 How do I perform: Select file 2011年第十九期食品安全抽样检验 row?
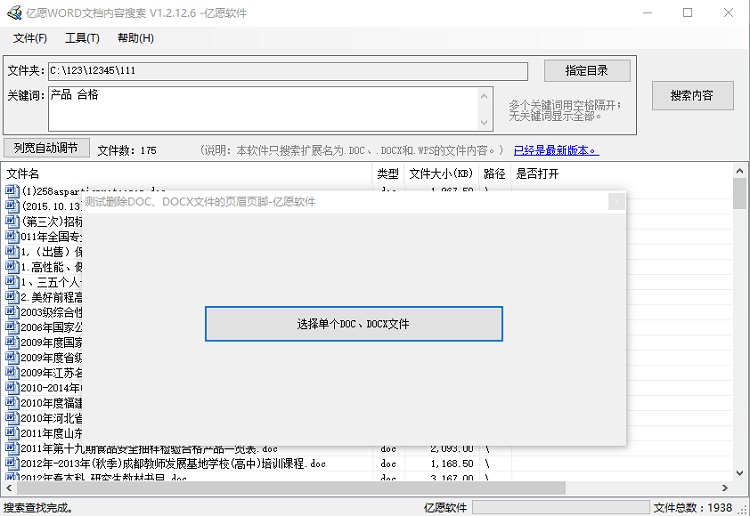(149, 450)
